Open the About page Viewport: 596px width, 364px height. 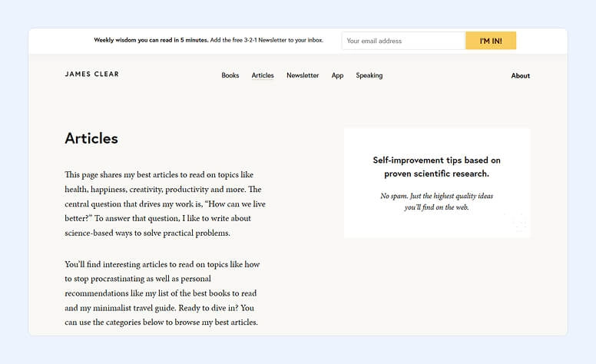click(521, 75)
